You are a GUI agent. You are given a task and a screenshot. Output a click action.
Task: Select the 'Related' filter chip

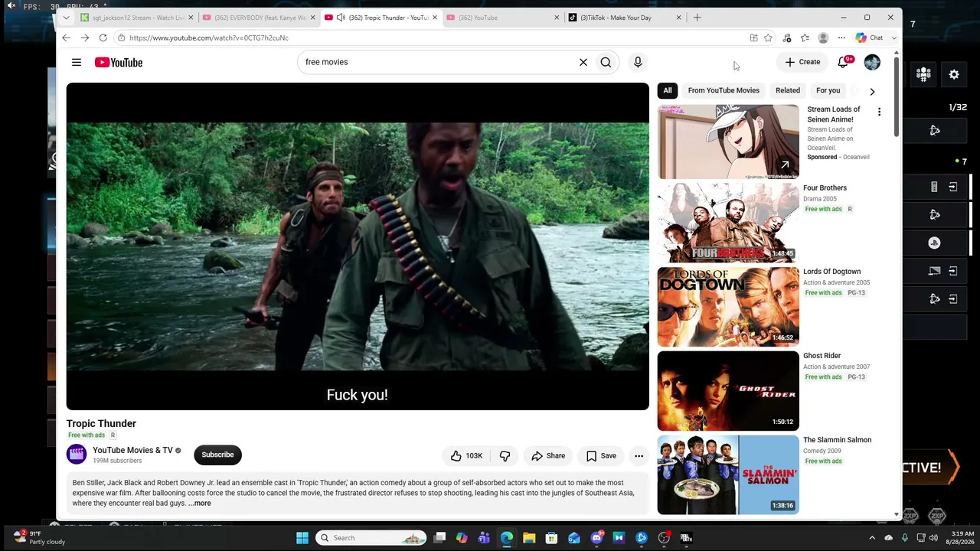click(x=788, y=90)
